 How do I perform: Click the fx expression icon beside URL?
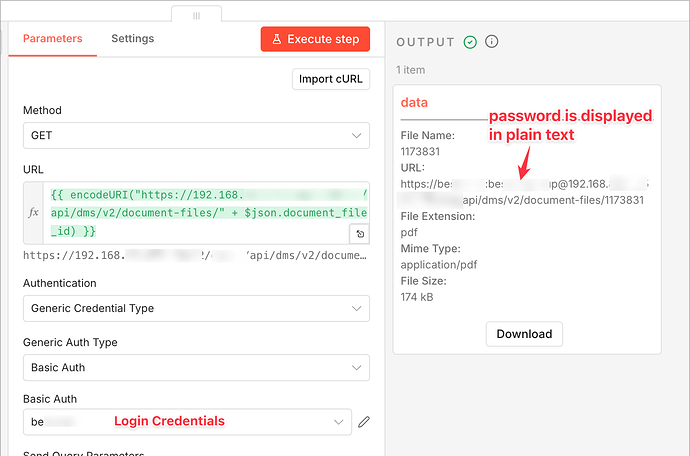(34, 213)
